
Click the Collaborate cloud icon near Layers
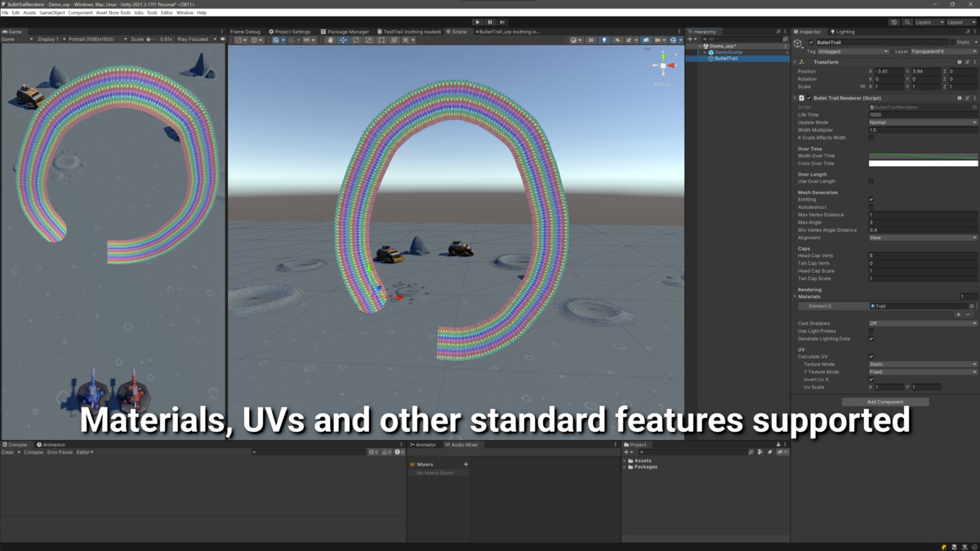tap(894, 22)
